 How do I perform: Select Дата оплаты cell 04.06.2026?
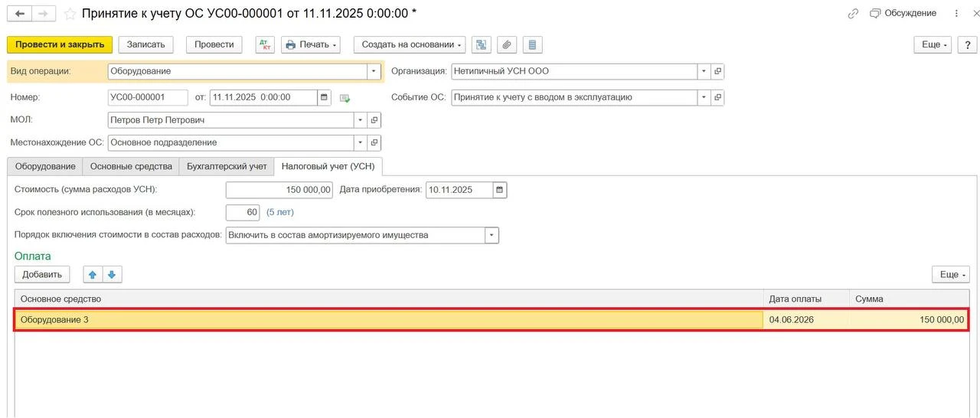[806, 319]
